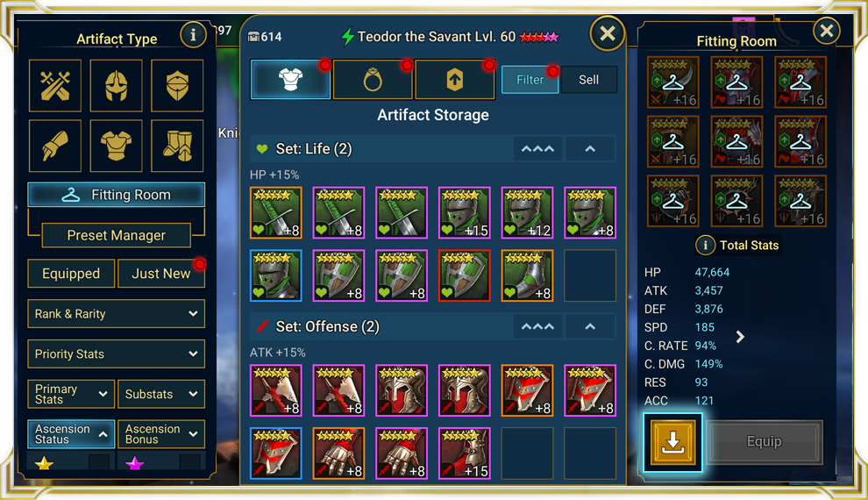Viewport: 868px width, 500px height.
Task: Click the gold save preset download icon
Action: click(x=672, y=442)
